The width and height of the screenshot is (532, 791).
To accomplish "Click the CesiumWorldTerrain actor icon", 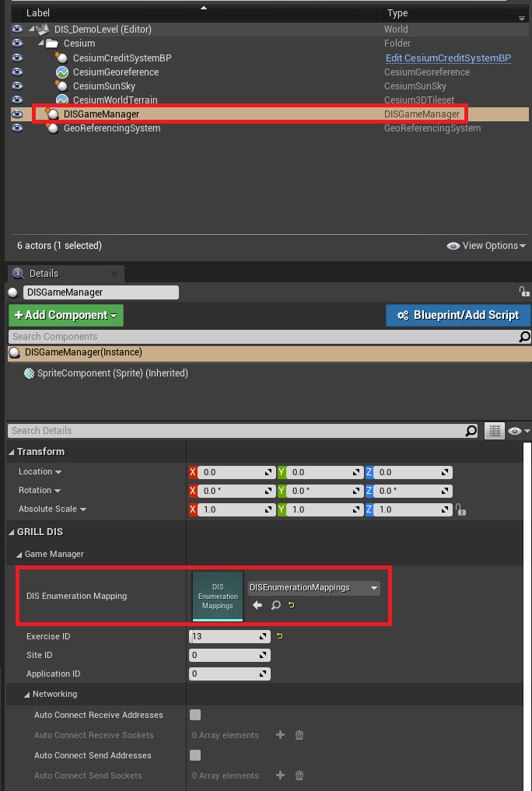I will pyautogui.click(x=62, y=100).
